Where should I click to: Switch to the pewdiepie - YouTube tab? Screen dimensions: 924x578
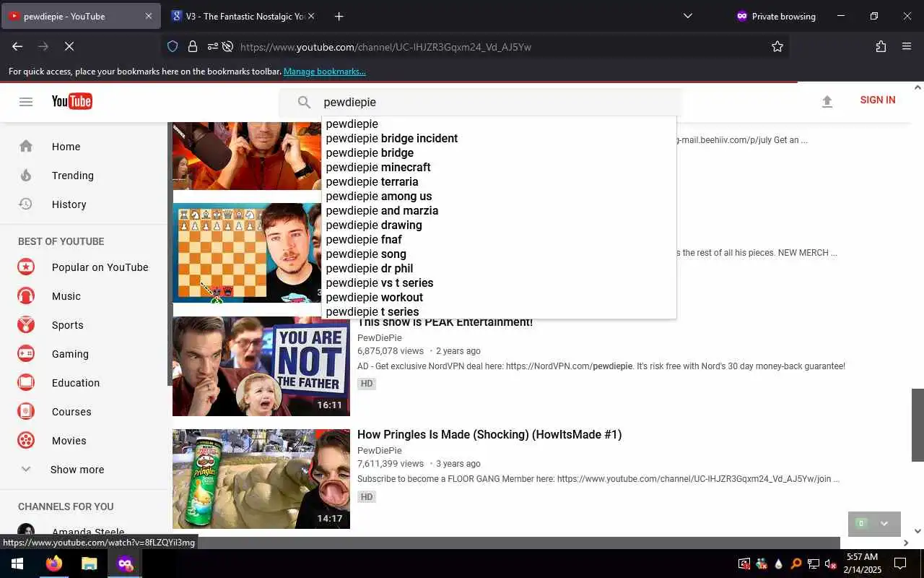coord(81,16)
